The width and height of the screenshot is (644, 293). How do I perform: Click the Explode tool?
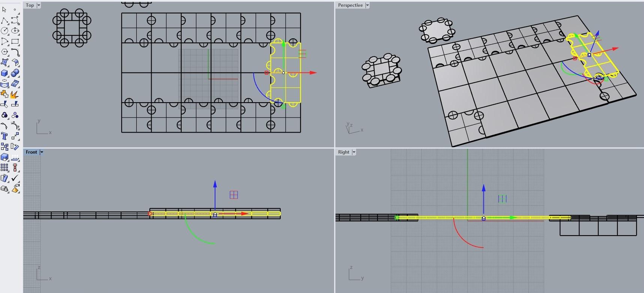pos(15,94)
